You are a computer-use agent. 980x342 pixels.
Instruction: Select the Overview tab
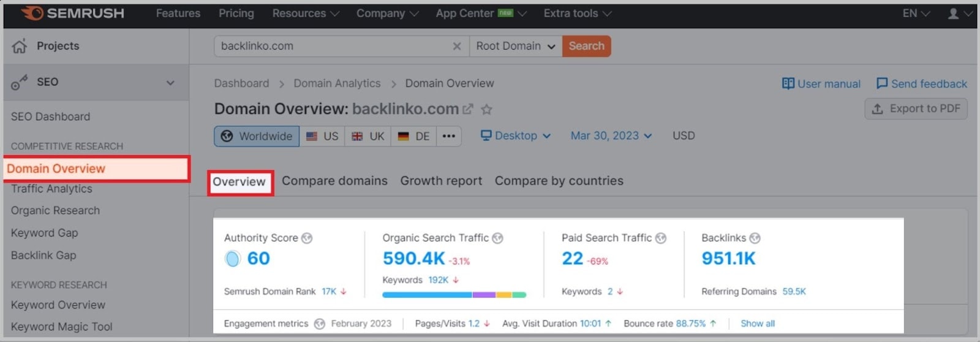tap(239, 182)
